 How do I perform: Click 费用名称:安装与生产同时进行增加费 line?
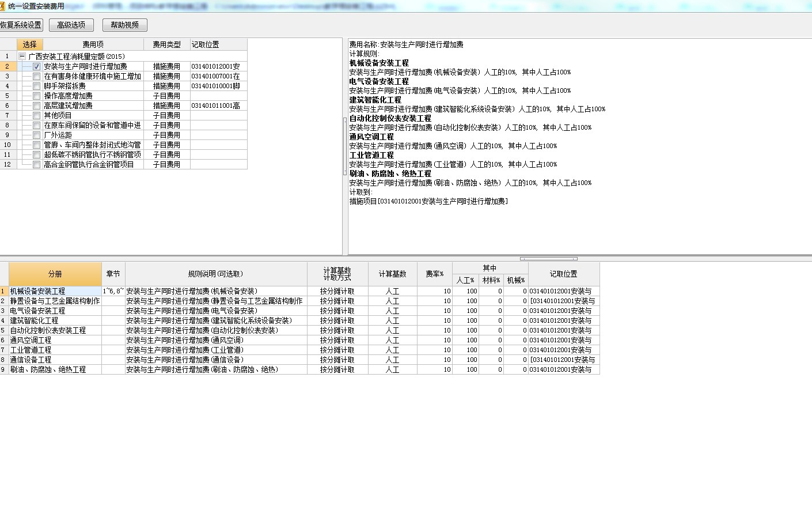pos(407,44)
